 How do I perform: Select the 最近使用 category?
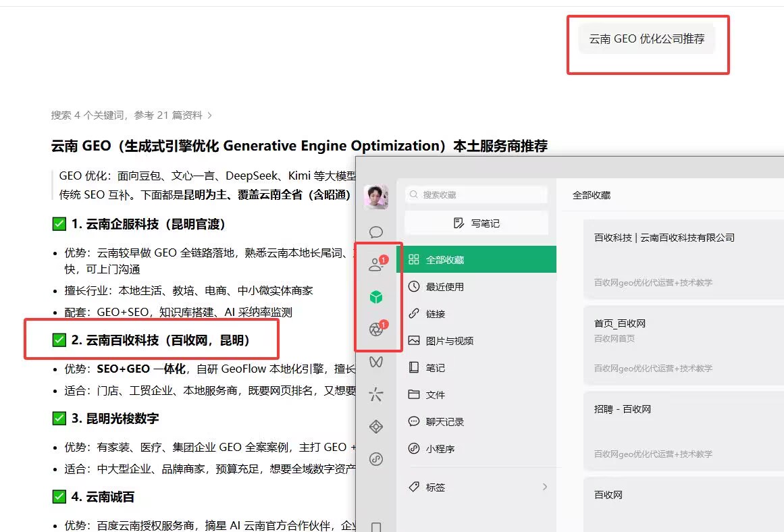point(476,286)
